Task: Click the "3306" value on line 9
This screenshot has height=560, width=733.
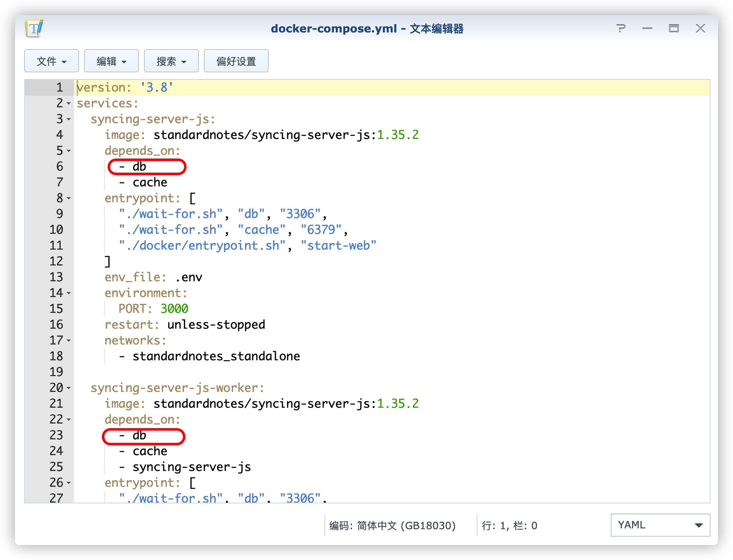Action: tap(300, 214)
